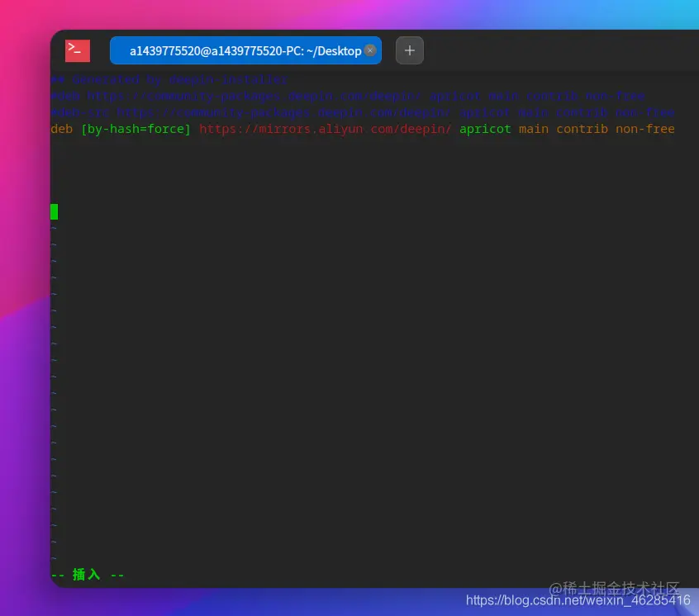The image size is (699, 616).
Task: Click the red terminal app icon
Action: [78, 50]
